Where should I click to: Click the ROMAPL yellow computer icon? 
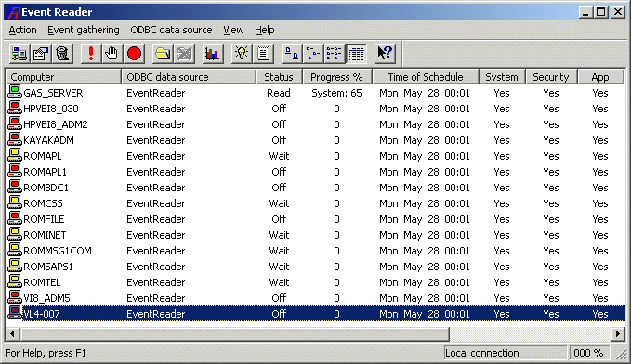[x=15, y=155]
